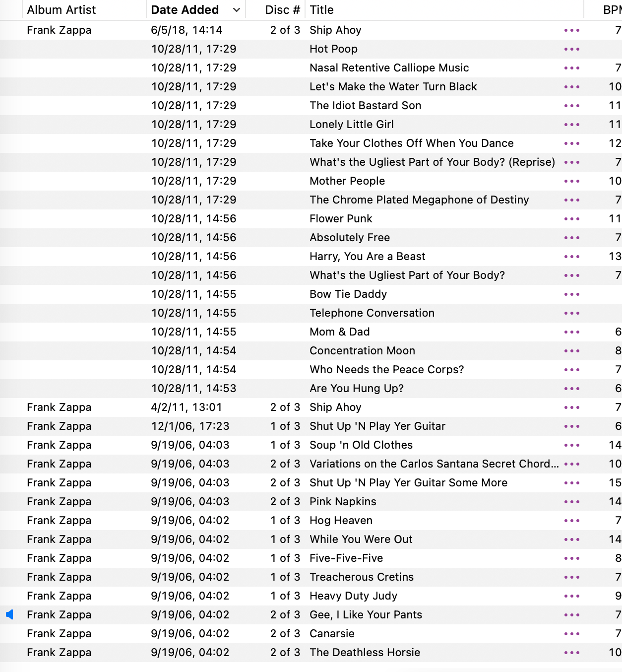Open more options for Lonely Little Girl

pos(572,125)
